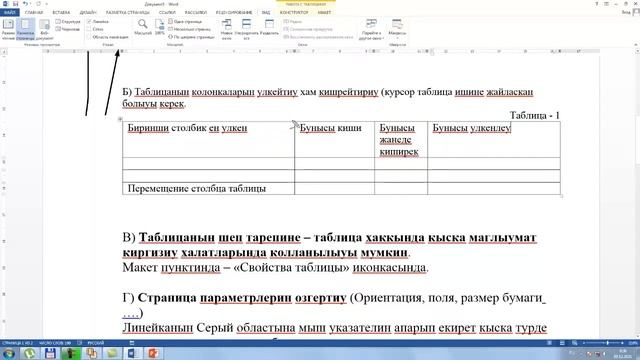This screenshot has height=360, width=640.
Task: Click word count in the status bar
Action: click(55, 343)
